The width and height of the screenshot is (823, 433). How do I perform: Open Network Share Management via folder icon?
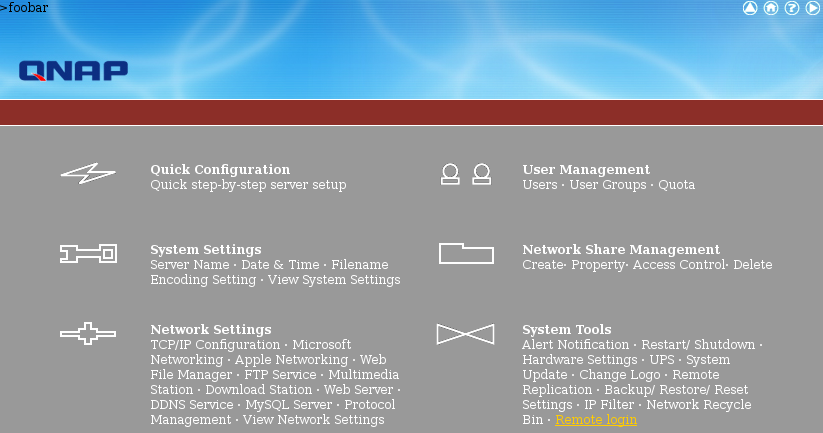click(466, 254)
